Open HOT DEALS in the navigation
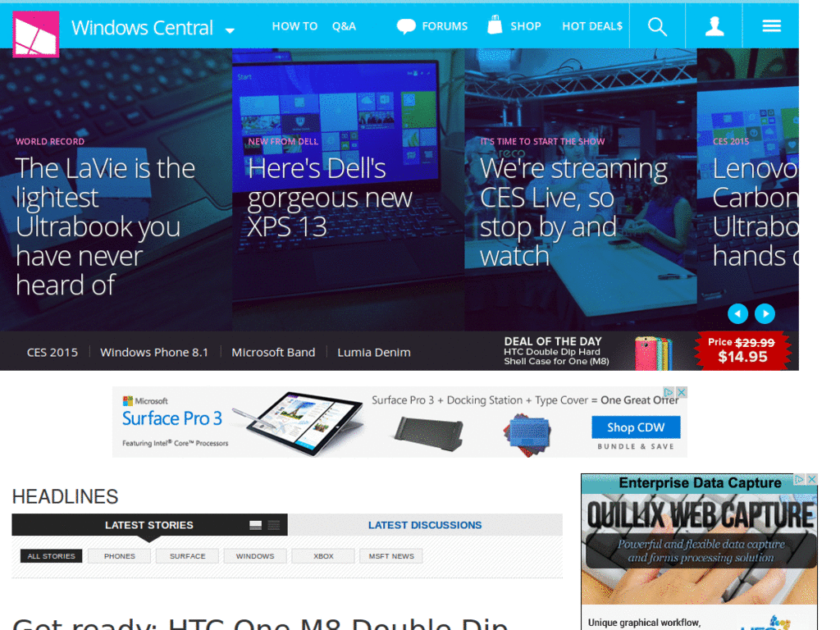Image resolution: width=840 pixels, height=630 pixels. coord(592,26)
